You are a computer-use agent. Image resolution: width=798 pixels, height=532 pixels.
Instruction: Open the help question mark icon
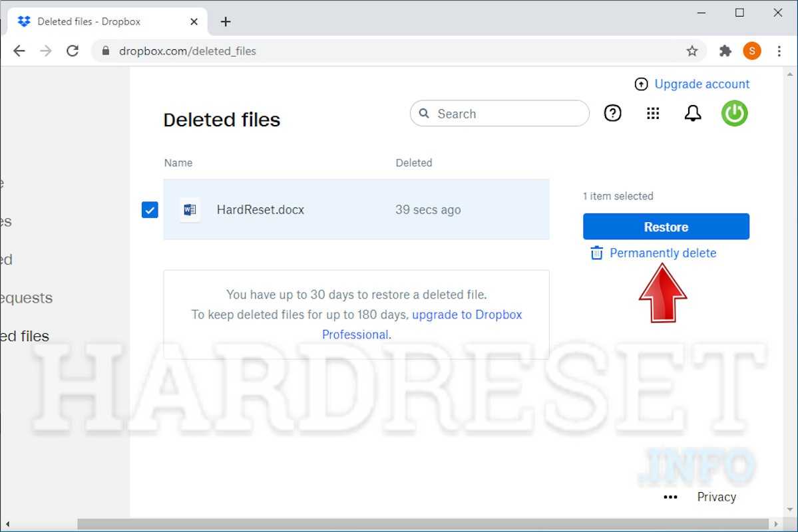click(x=613, y=113)
